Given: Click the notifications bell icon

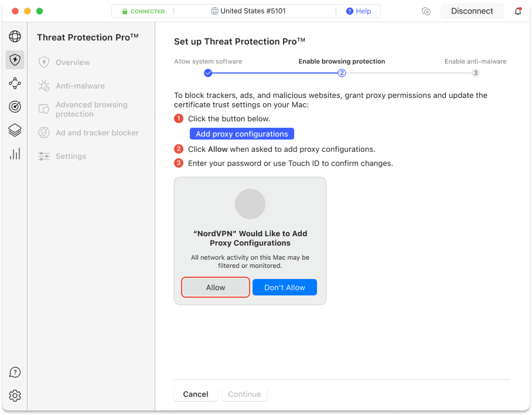Looking at the screenshot, I should point(518,11).
